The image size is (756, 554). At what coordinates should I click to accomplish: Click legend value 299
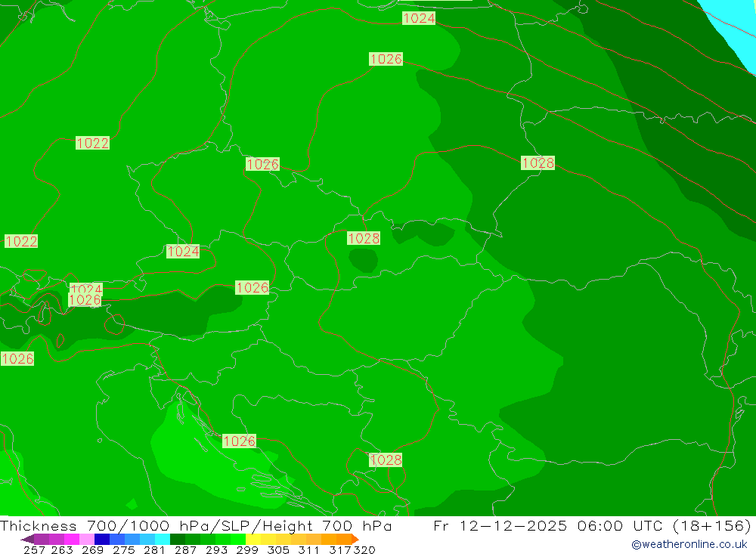pos(247,549)
